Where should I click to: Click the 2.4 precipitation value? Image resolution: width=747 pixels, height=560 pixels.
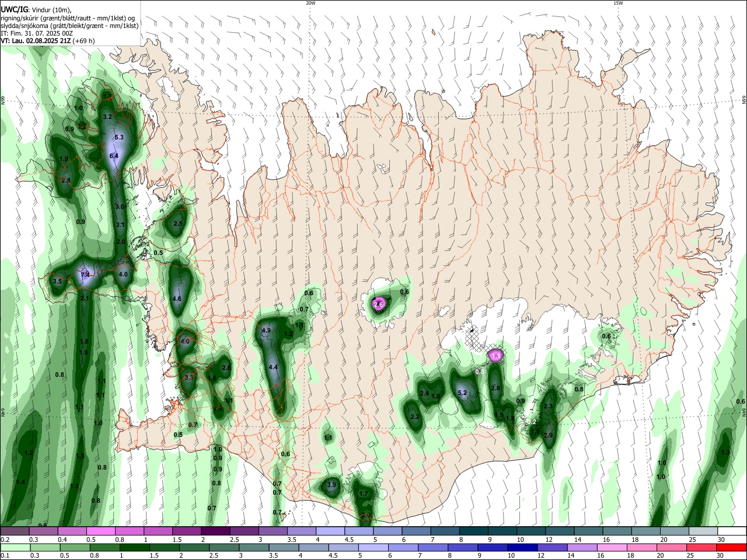pos(425,393)
